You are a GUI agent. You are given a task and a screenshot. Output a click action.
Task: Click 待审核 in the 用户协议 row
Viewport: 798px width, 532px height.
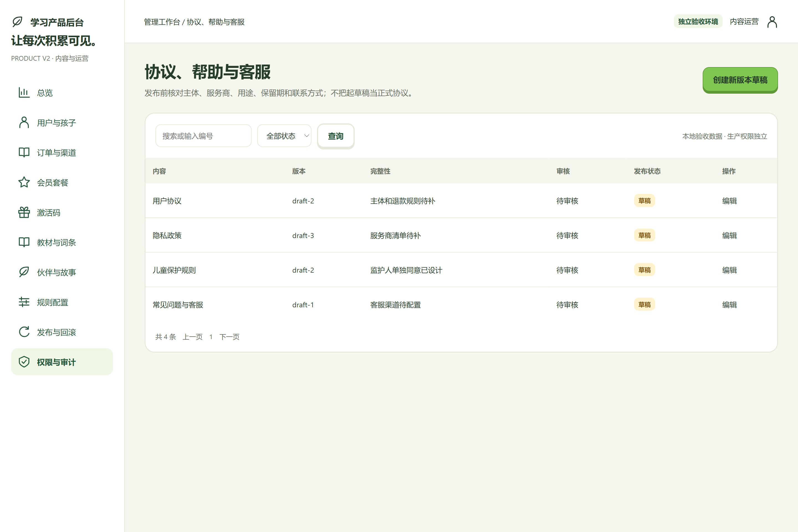click(567, 201)
